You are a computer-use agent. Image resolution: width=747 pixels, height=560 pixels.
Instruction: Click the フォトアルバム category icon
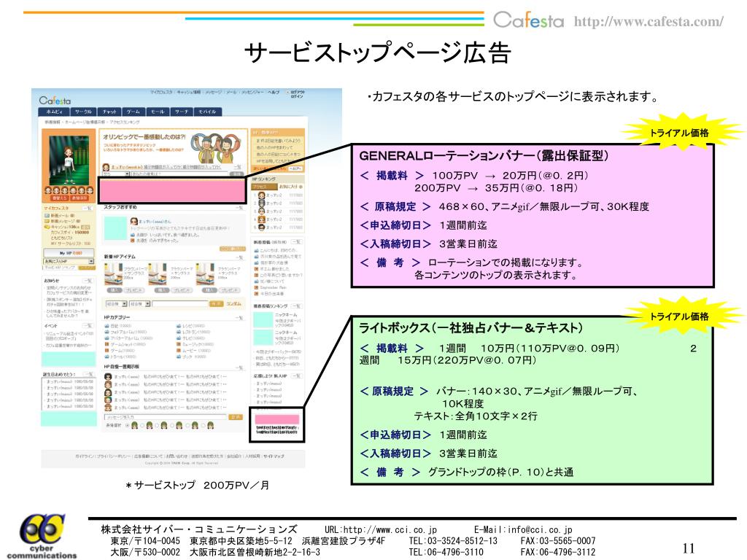[107, 332]
